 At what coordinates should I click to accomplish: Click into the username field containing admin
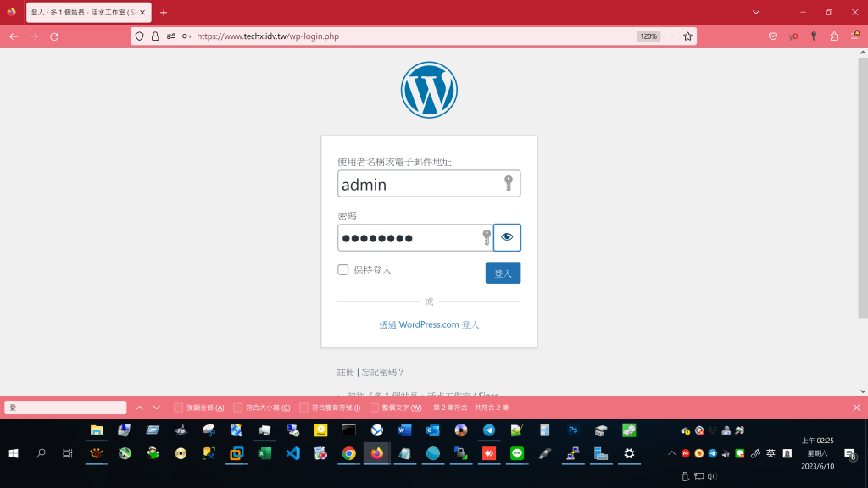click(418, 184)
